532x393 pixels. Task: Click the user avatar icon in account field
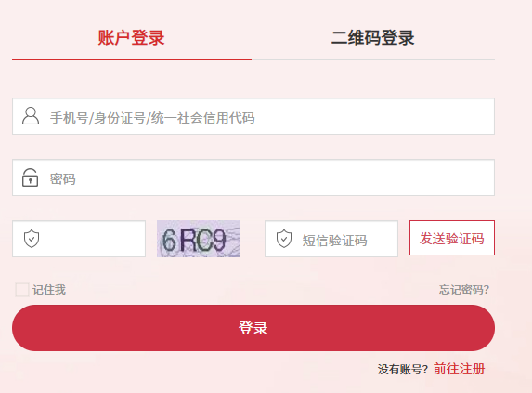(31, 116)
